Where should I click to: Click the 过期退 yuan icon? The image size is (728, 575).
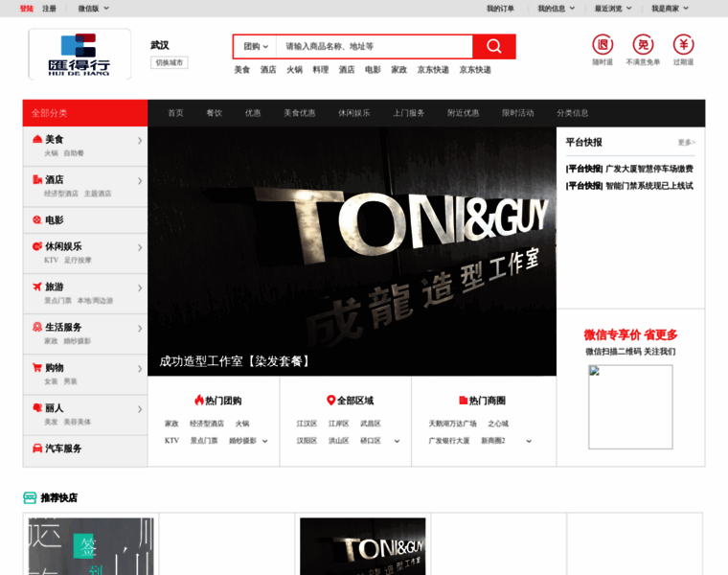(683, 45)
